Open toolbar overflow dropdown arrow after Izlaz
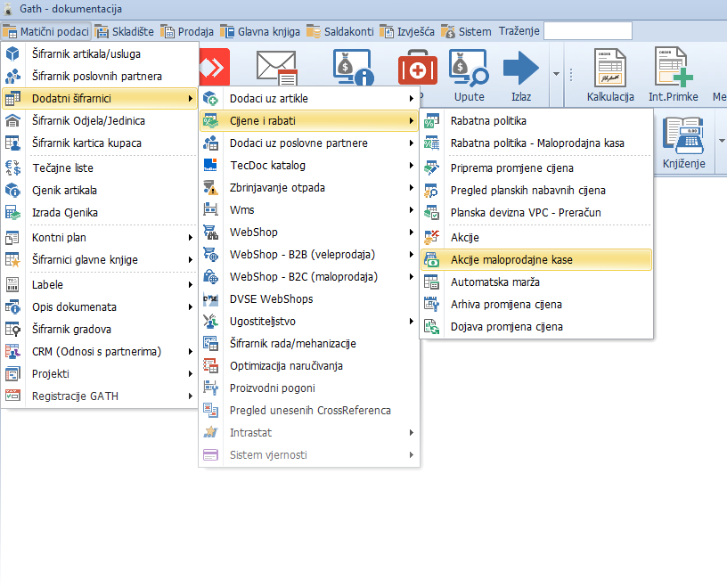 (556, 73)
